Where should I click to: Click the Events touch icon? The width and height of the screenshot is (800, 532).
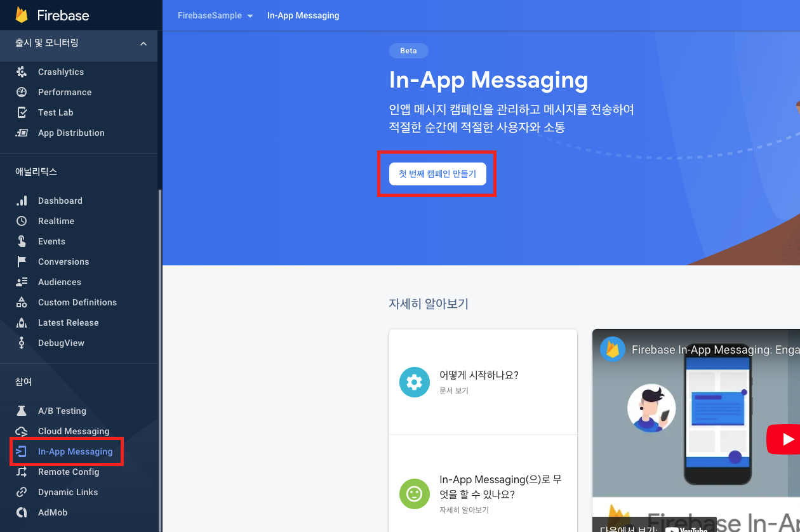coord(22,241)
